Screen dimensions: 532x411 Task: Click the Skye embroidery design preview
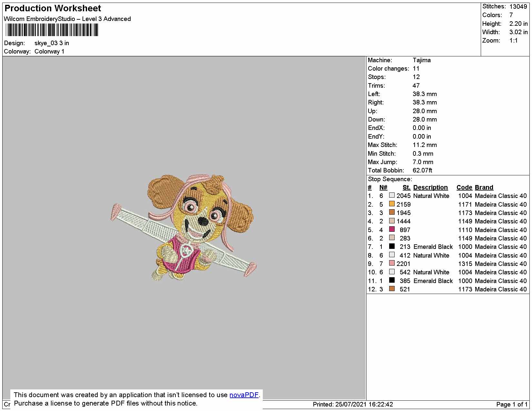[x=183, y=228]
